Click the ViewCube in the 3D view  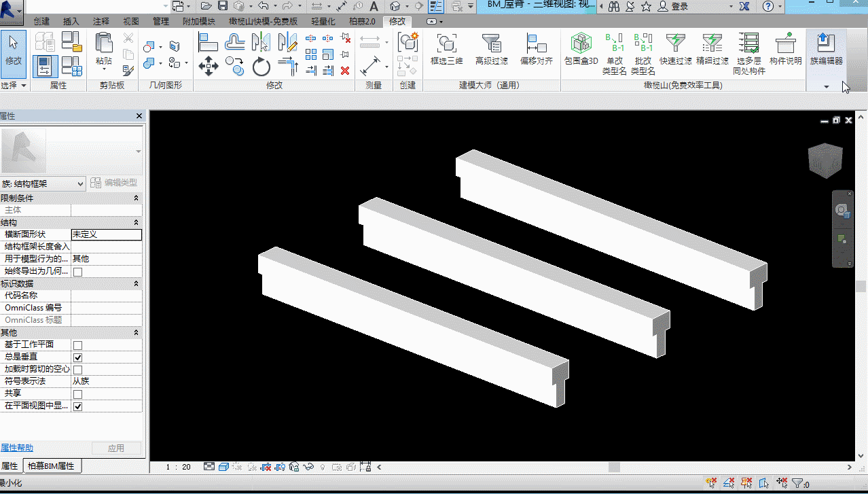pos(825,160)
